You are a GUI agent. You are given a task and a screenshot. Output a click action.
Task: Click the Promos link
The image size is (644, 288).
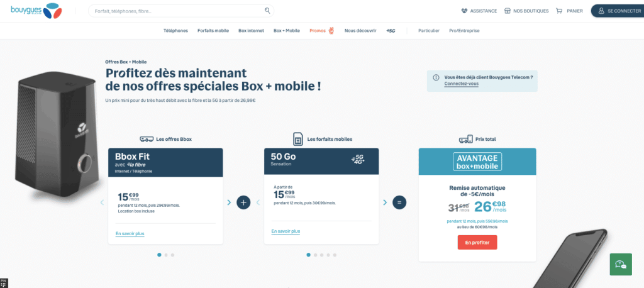[x=318, y=31]
